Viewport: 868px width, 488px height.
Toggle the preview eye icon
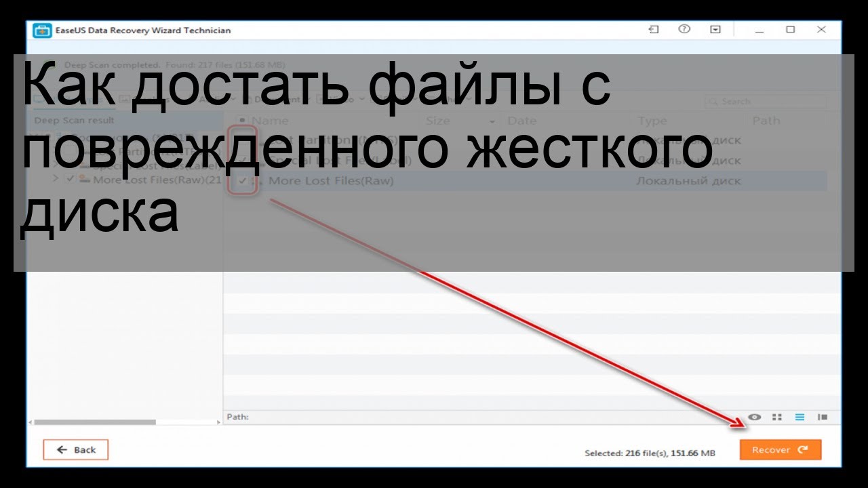click(x=755, y=418)
